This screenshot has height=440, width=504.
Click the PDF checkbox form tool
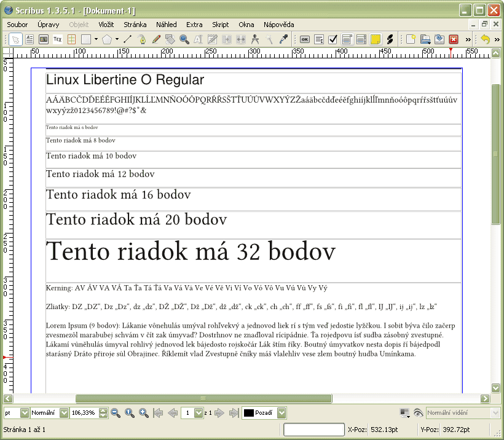click(333, 39)
